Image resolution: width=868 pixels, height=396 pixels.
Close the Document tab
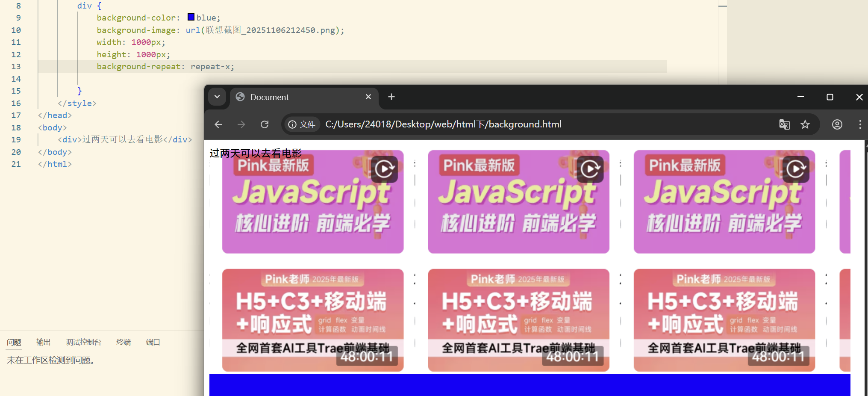[368, 97]
